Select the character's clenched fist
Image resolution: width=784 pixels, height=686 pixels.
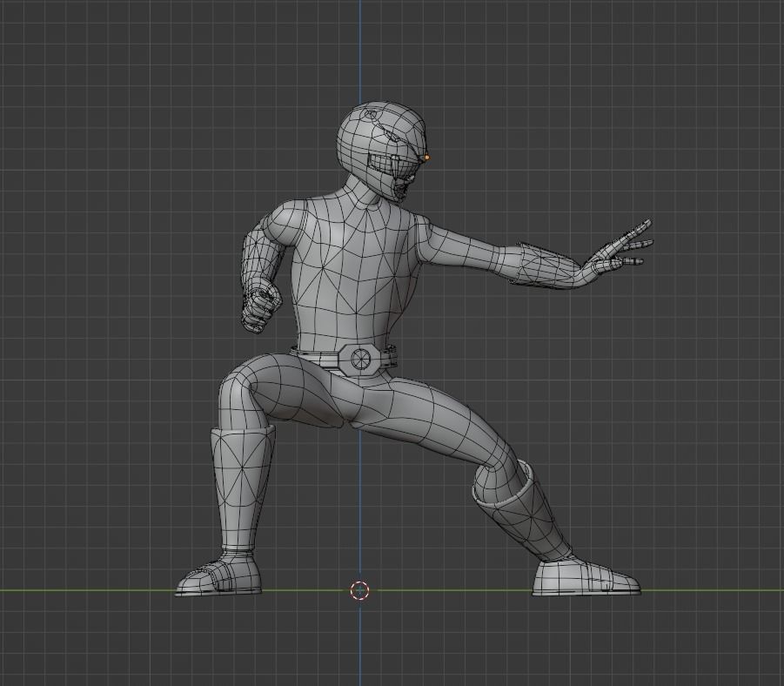tap(260, 306)
